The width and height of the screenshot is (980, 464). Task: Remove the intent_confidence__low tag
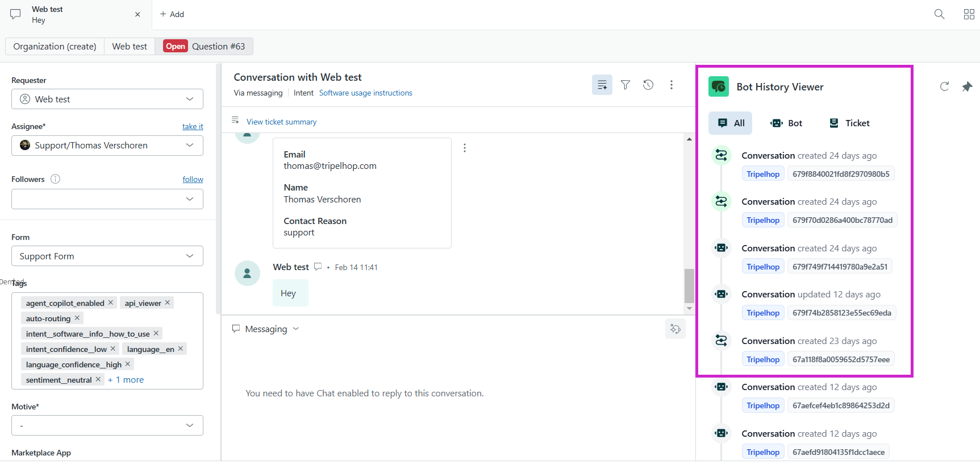(x=113, y=349)
